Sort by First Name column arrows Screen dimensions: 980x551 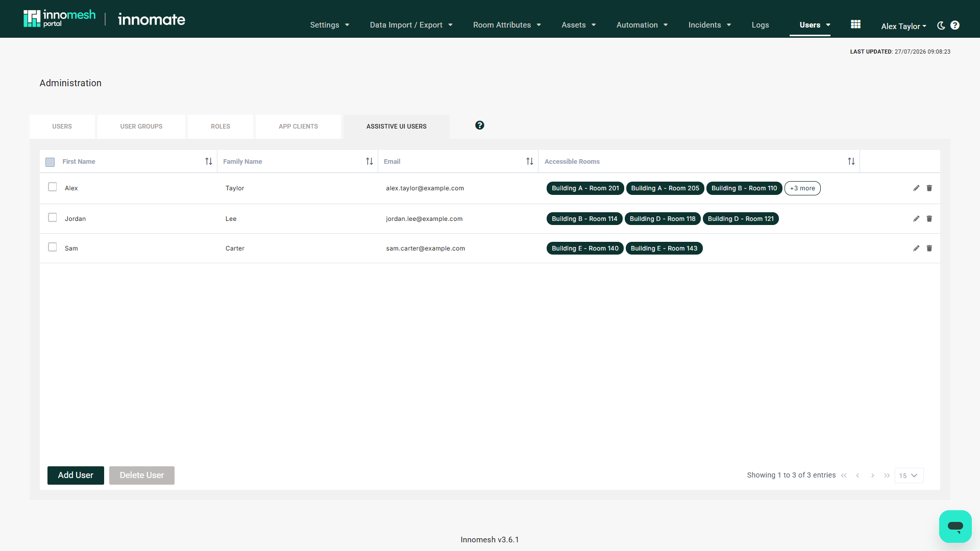[x=209, y=162]
